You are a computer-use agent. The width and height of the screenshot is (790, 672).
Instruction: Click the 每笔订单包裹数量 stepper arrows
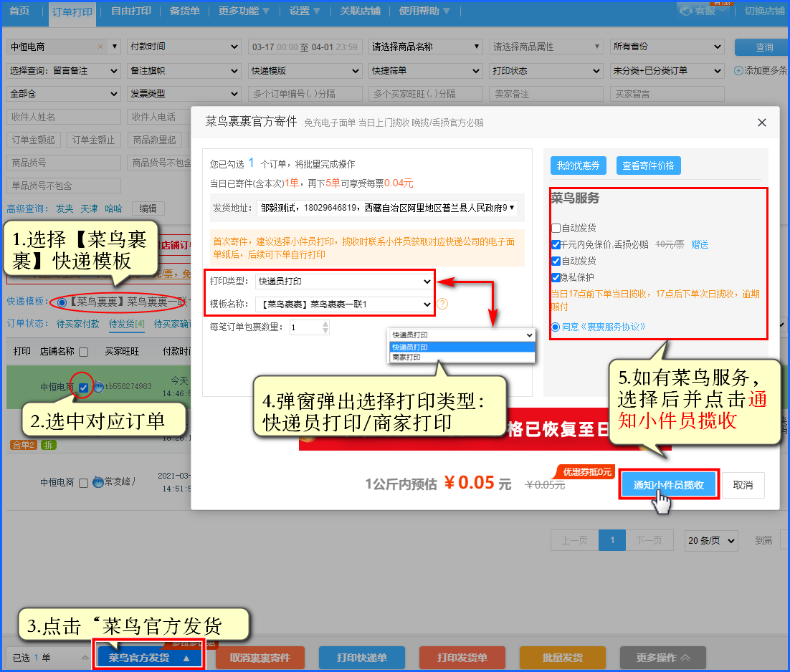point(325,327)
